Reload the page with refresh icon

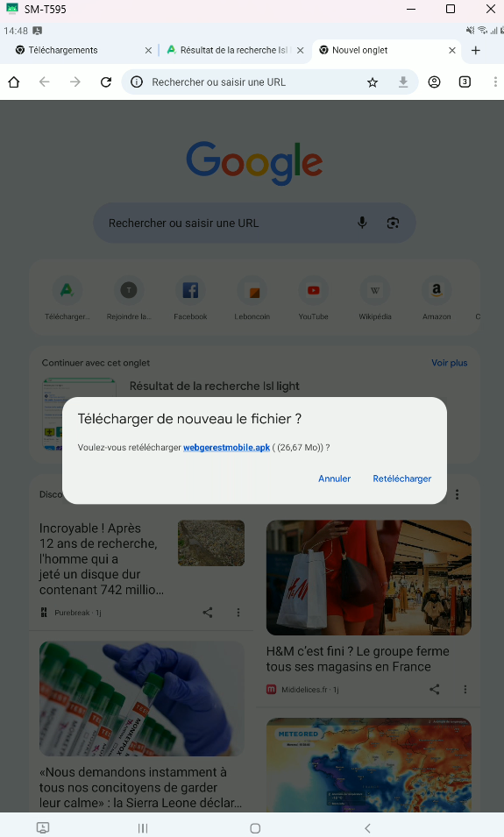(x=106, y=82)
